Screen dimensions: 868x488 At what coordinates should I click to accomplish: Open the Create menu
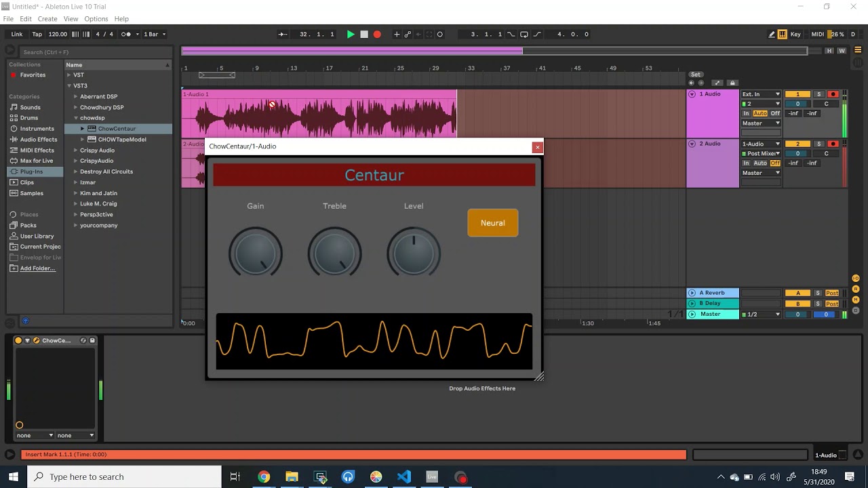(x=47, y=19)
